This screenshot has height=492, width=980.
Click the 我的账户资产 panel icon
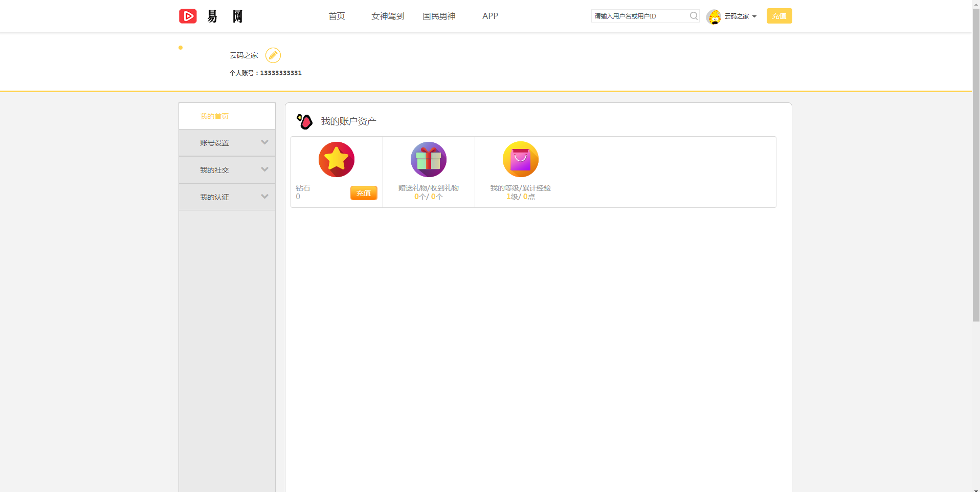305,121
